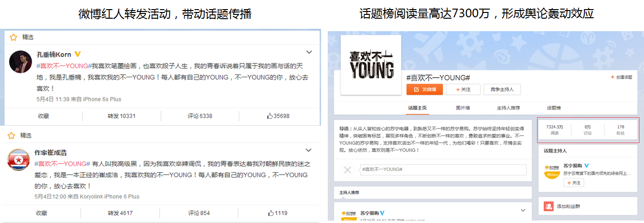Screen dimensions: 644x223
Task: Click the orange 发微博 button
Action: 424,89
